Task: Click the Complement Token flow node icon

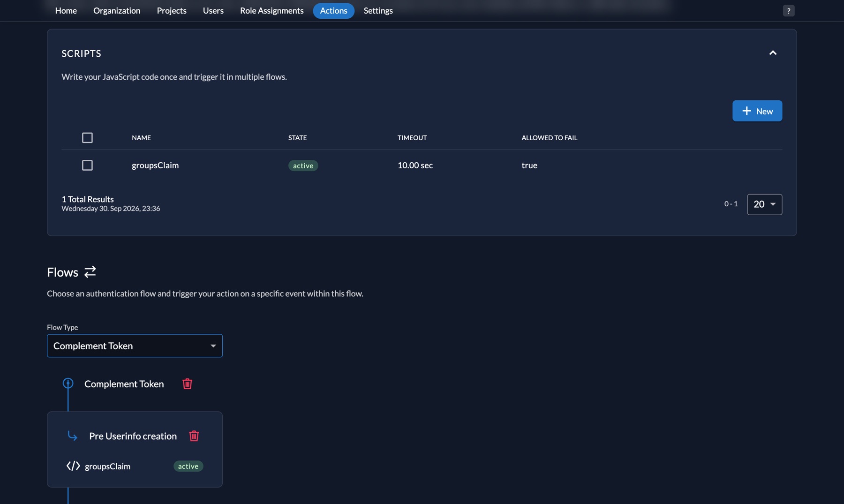Action: (x=68, y=384)
